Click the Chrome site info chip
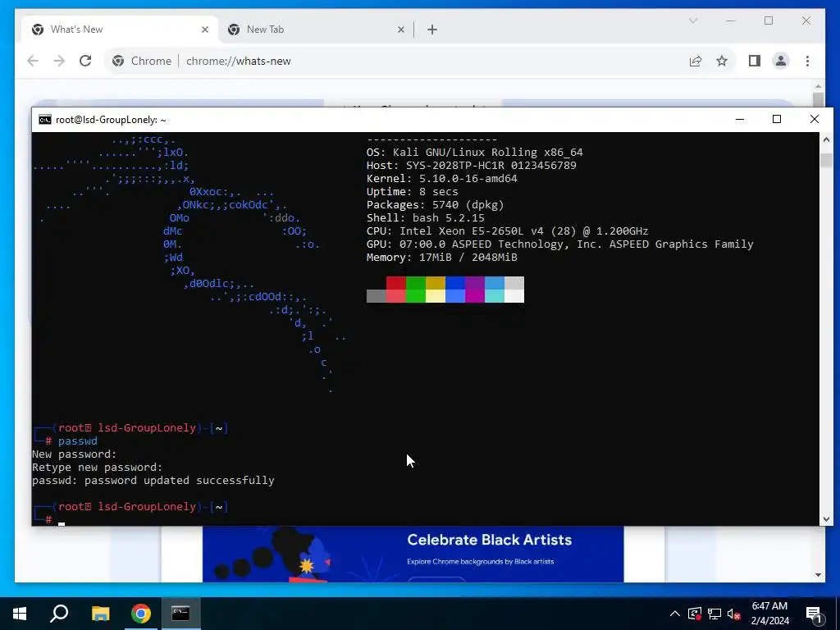This screenshot has height=630, width=840. tap(141, 61)
